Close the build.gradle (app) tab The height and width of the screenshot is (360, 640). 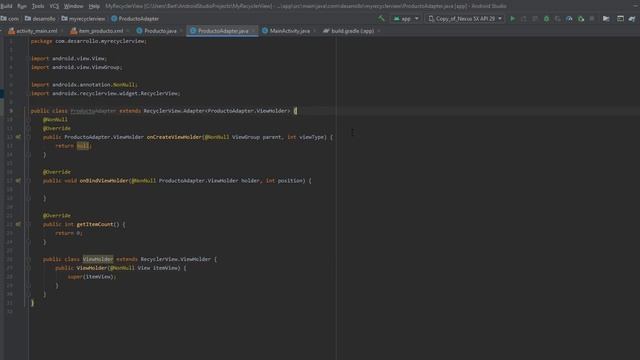[379, 31]
